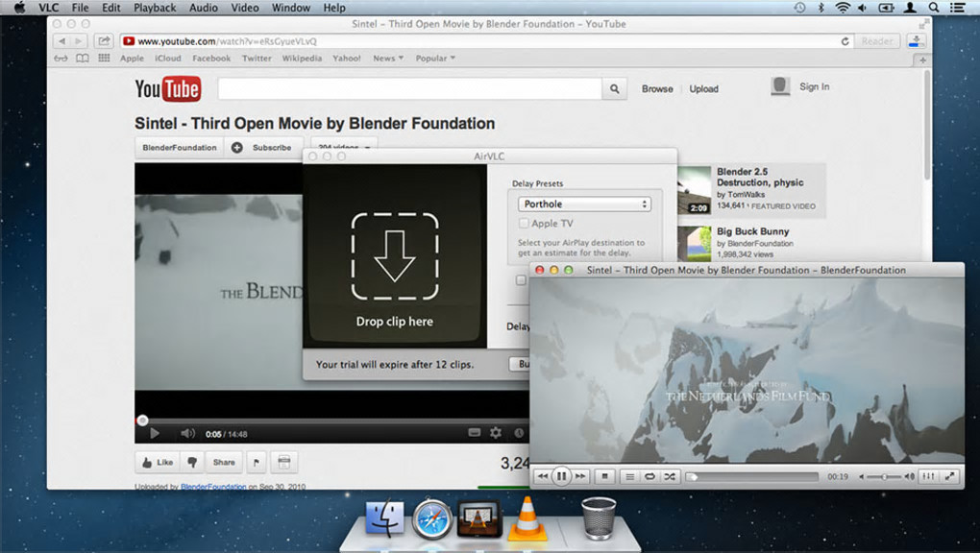
Task: Click the YouTube video progress bar
Action: 331,421
